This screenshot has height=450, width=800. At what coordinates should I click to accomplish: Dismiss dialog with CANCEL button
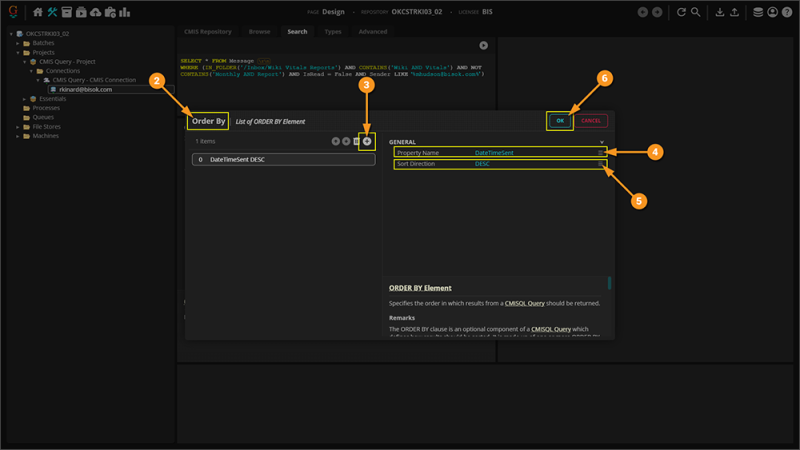591,121
